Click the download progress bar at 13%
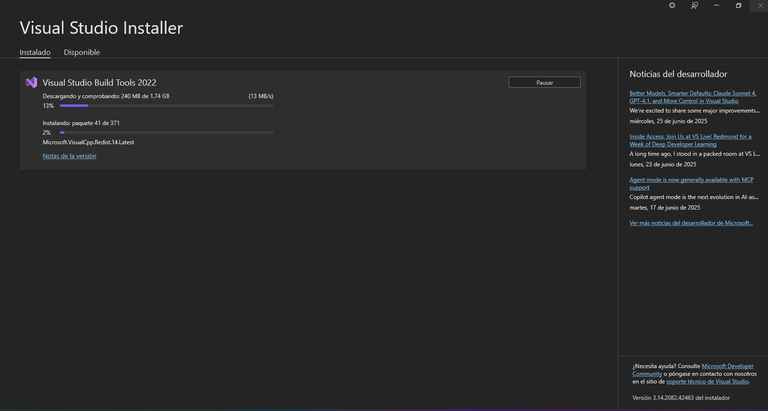This screenshot has width=768, height=411. click(x=167, y=105)
